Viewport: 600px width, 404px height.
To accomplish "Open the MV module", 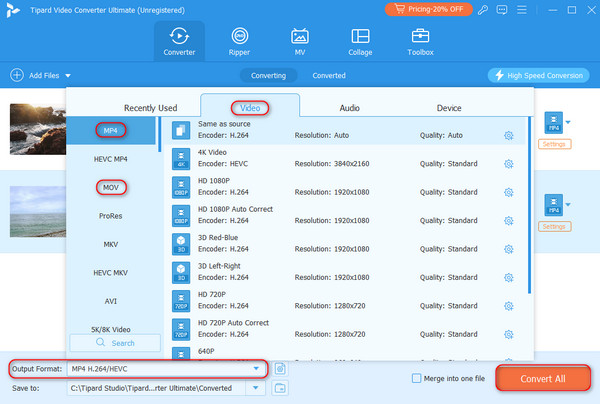I will [x=300, y=41].
